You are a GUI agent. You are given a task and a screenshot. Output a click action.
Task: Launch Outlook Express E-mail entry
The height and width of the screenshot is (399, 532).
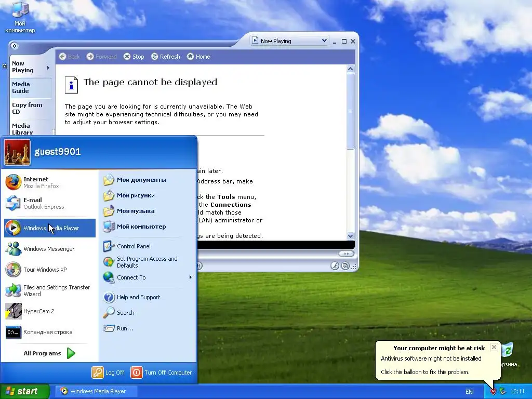point(50,203)
